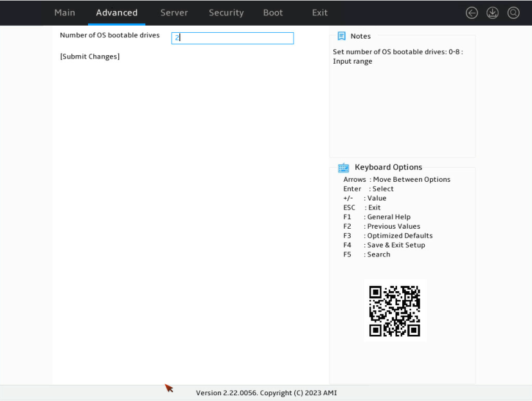Click the 'F4 : Save & Exit Setup' line
This screenshot has height=401, width=532.
[x=384, y=245]
